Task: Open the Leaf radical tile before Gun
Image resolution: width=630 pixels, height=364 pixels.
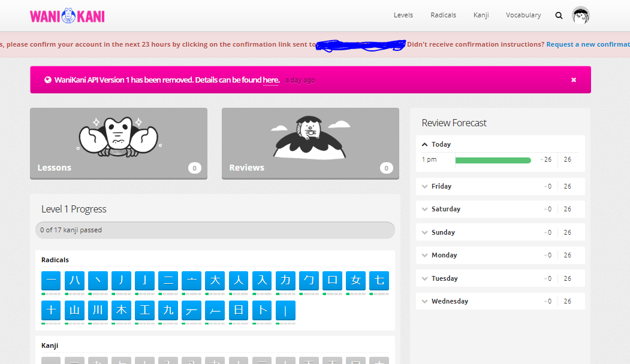Action: 191,310
